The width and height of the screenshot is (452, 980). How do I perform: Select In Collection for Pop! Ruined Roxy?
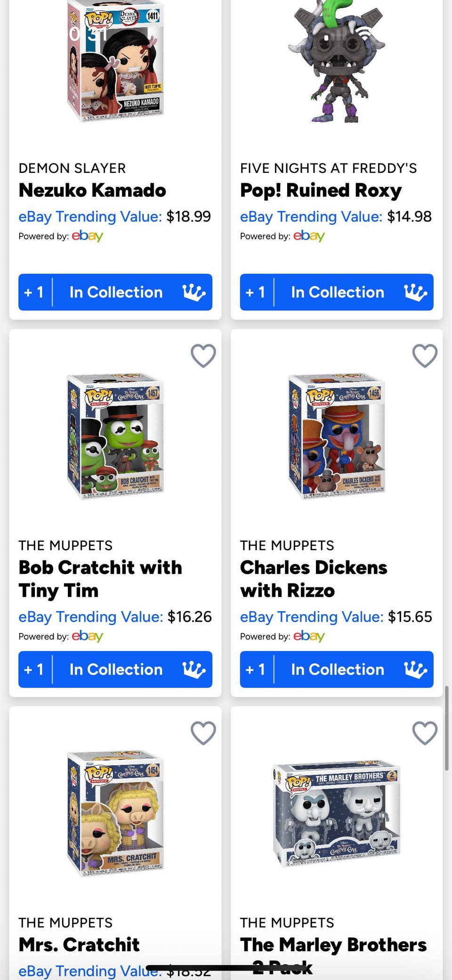tap(338, 292)
